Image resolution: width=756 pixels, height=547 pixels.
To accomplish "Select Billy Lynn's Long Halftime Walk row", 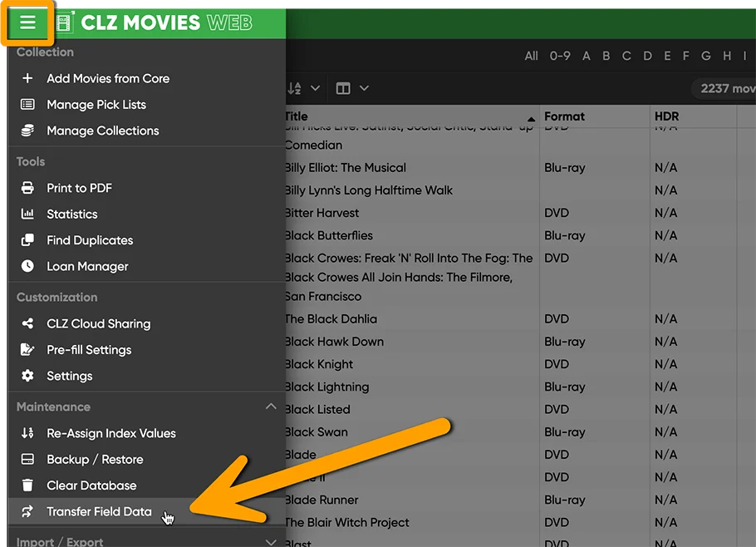I will pos(520,190).
